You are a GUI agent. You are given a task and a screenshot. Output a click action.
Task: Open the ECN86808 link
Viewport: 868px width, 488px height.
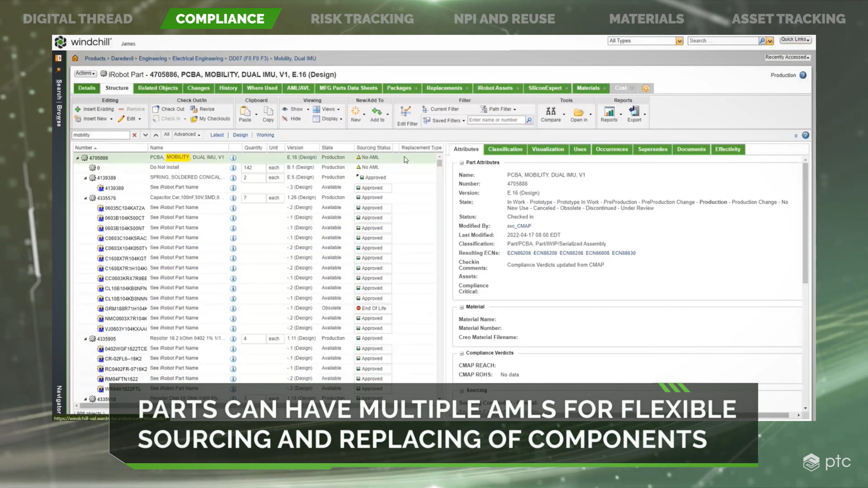click(x=597, y=253)
